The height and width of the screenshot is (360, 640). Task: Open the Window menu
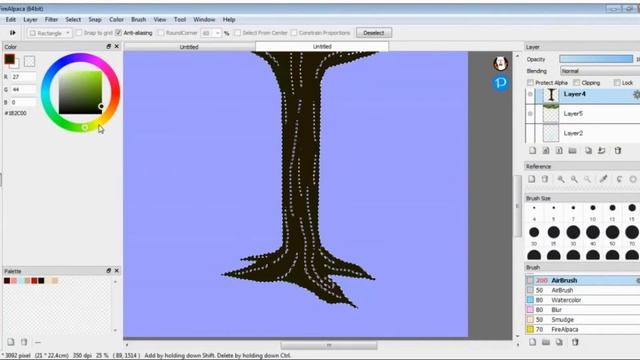[204, 20]
